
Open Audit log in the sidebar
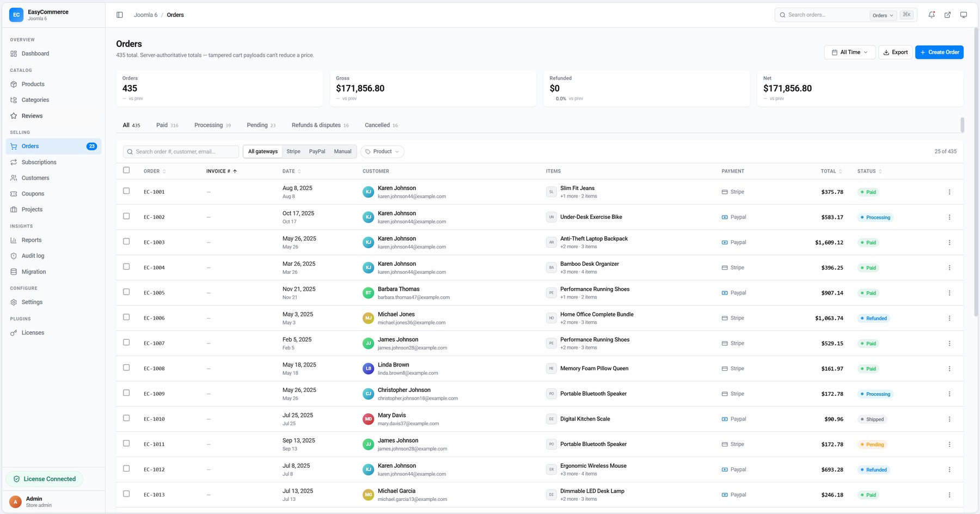[53, 256]
